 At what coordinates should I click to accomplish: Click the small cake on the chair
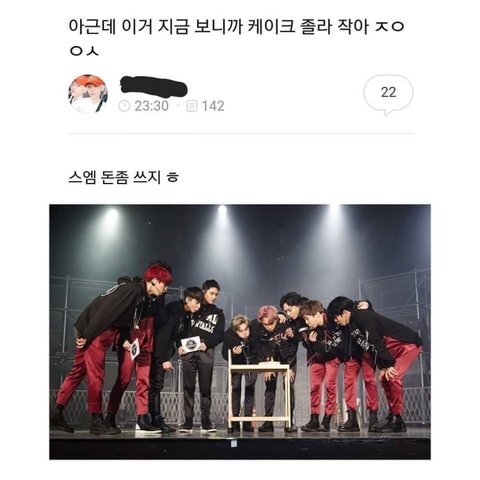click(x=268, y=361)
